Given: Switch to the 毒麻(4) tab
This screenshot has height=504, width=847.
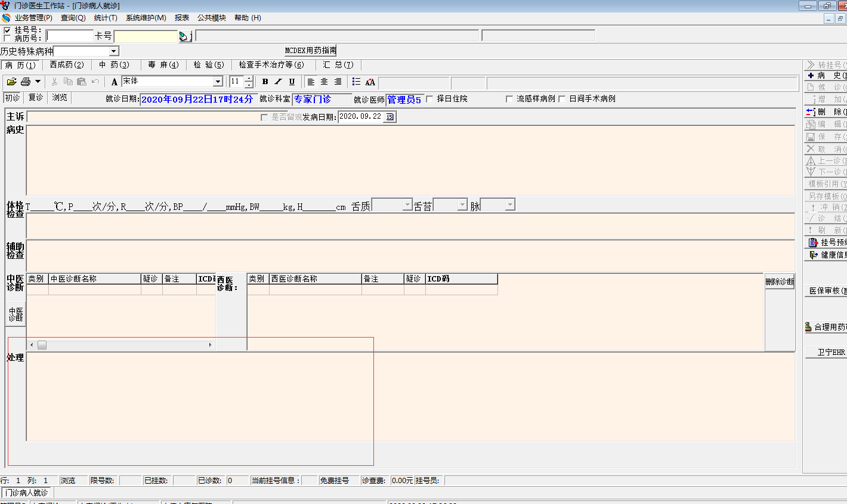Looking at the screenshot, I should 163,65.
